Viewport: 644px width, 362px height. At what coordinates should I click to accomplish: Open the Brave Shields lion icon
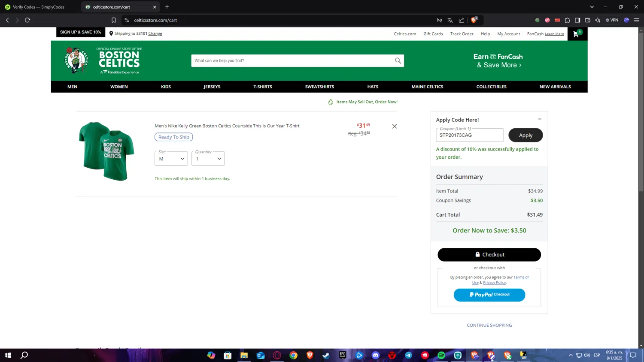pyautogui.click(x=474, y=20)
